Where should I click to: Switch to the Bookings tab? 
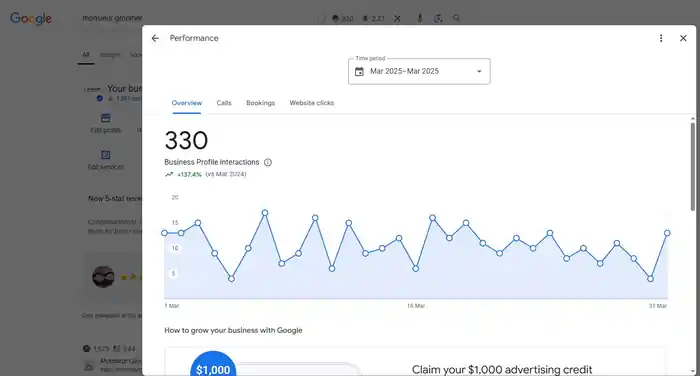click(x=260, y=103)
